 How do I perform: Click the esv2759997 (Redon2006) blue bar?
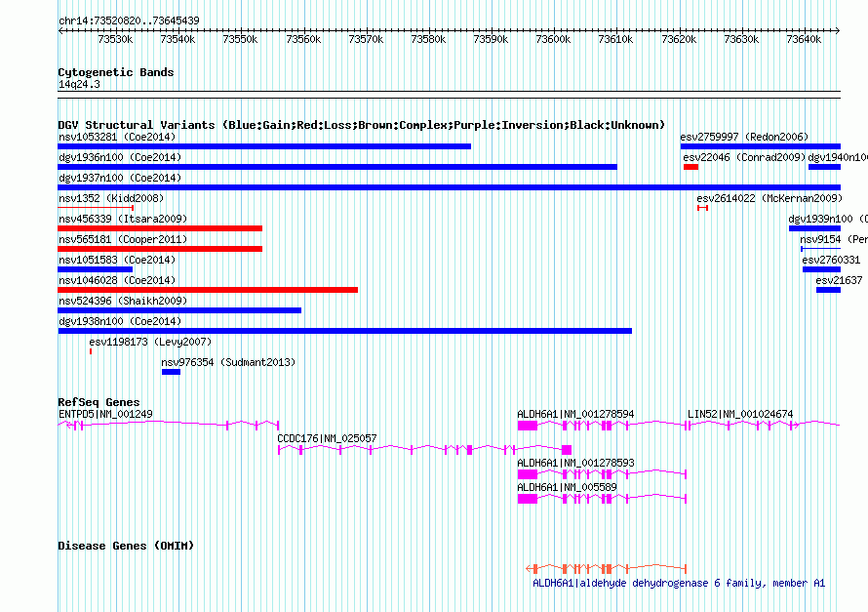761,146
